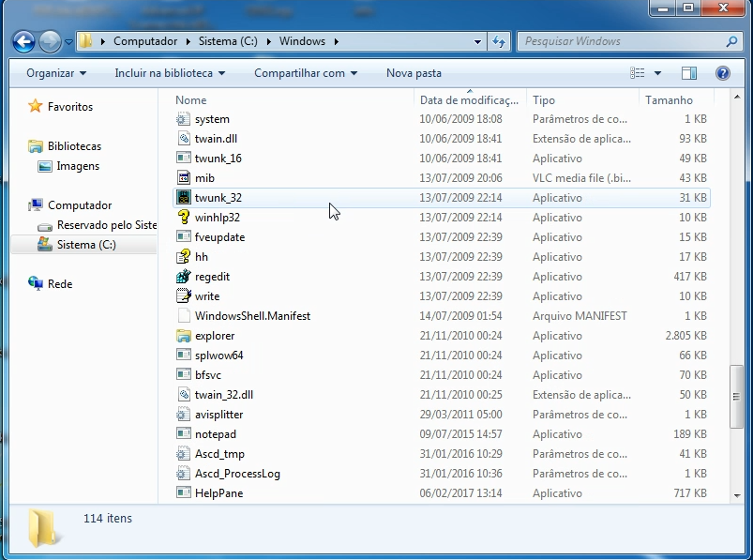Open Imagens library in the sidebar
The width and height of the screenshot is (753, 560).
click(78, 166)
